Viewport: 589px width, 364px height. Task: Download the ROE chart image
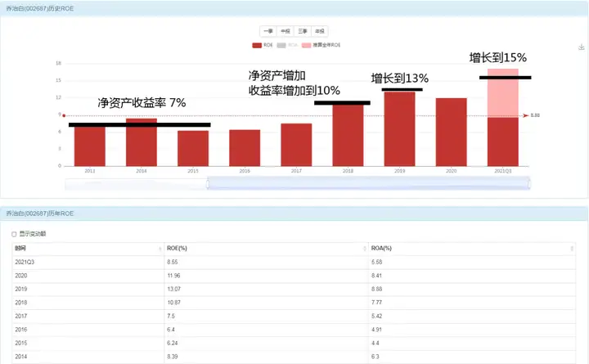[x=581, y=47]
